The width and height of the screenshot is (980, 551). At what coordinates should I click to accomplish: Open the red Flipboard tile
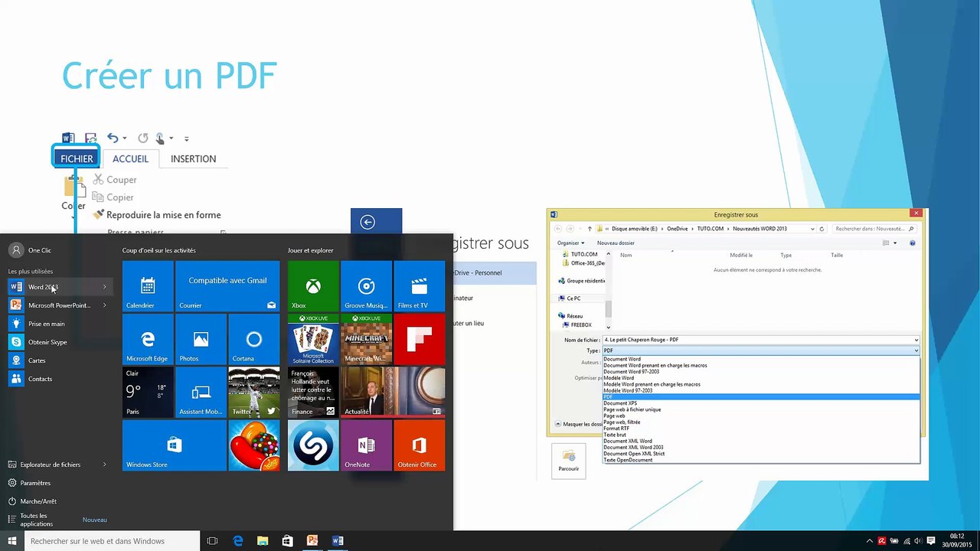pos(420,339)
